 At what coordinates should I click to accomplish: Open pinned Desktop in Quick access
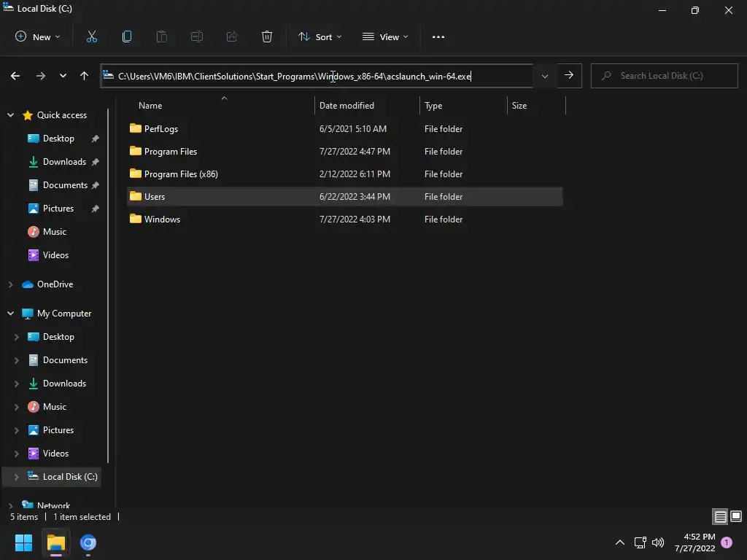[x=58, y=139]
